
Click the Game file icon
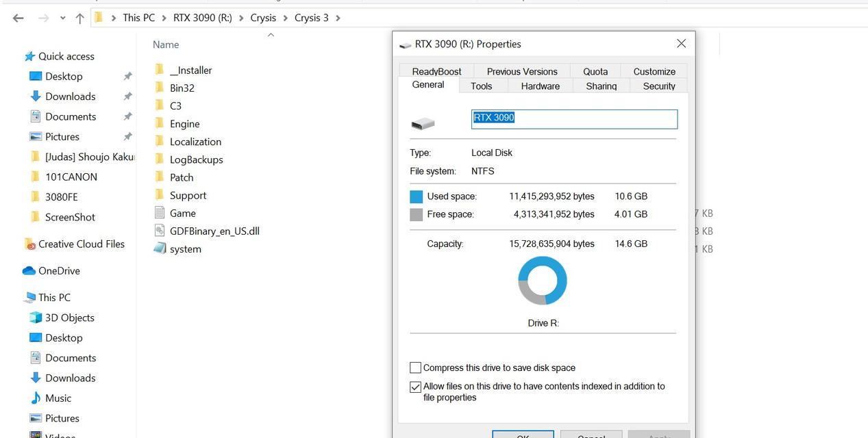(160, 213)
